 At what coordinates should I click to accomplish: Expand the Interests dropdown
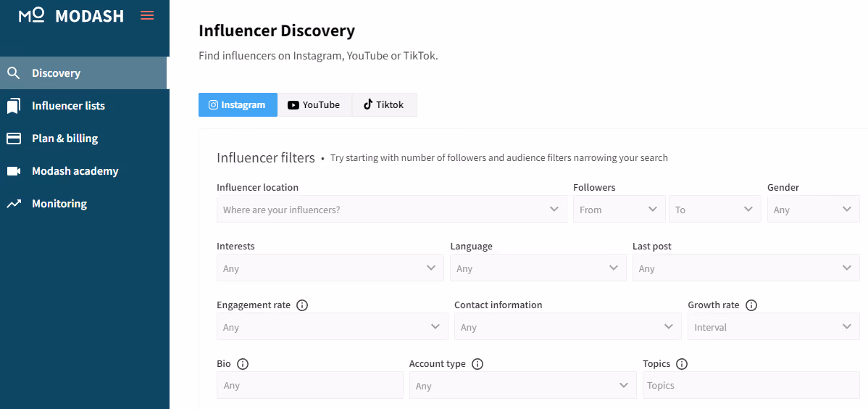click(330, 268)
